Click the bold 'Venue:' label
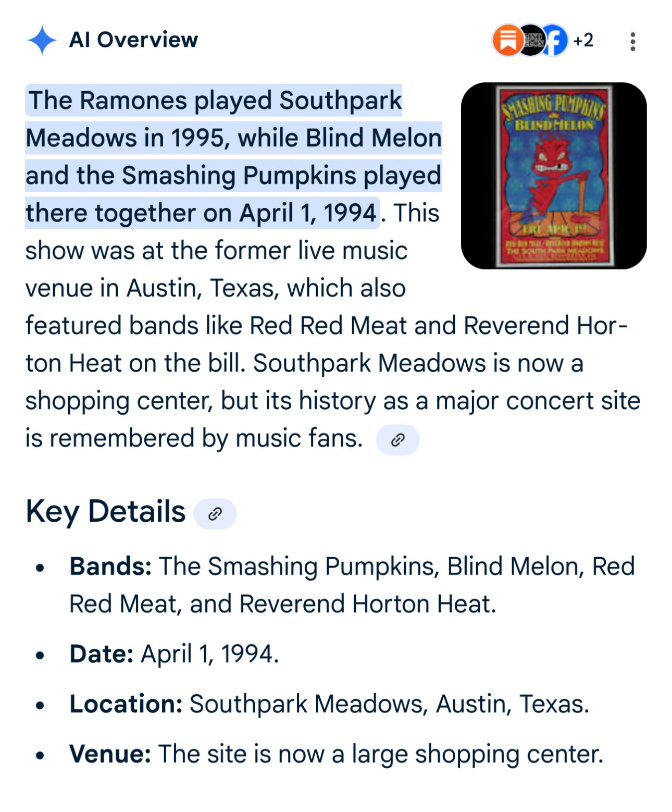 click(110, 754)
